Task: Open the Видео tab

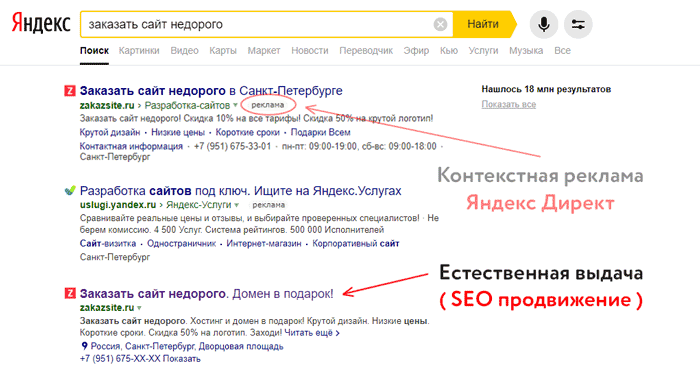Action: (184, 50)
